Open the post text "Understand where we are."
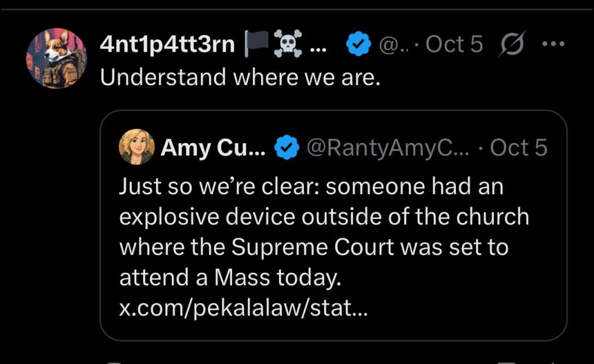594x364 pixels. point(240,77)
